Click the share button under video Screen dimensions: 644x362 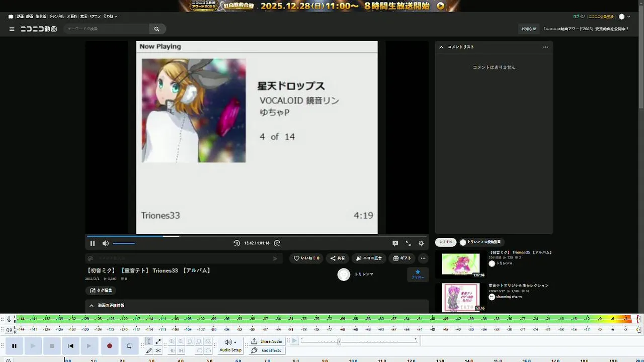tap(338, 258)
